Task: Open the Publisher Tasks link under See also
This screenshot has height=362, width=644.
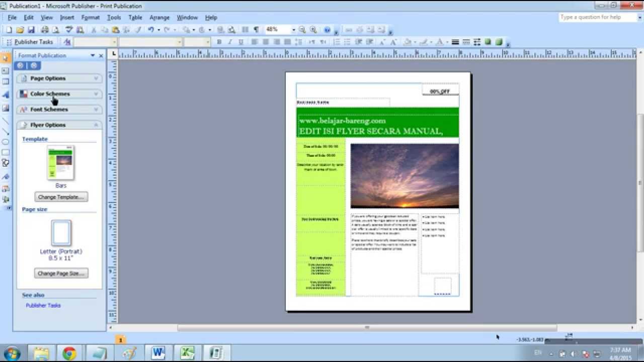Action: [43, 305]
